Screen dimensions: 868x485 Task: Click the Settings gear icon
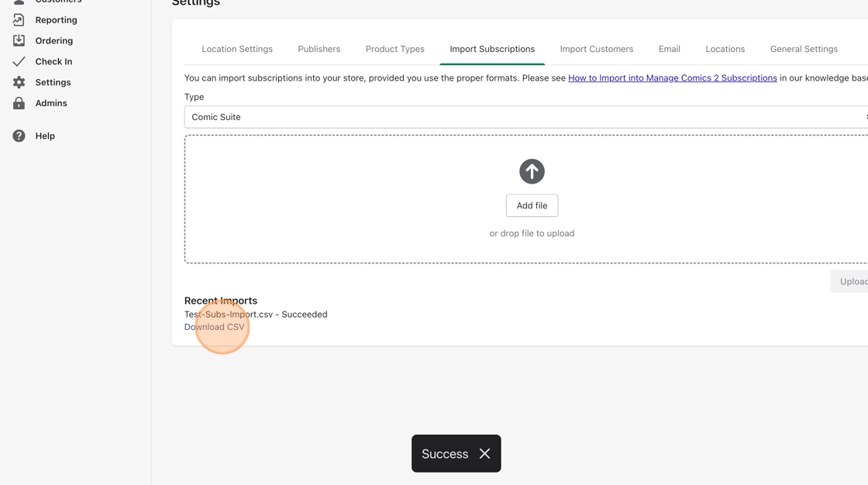(x=19, y=82)
